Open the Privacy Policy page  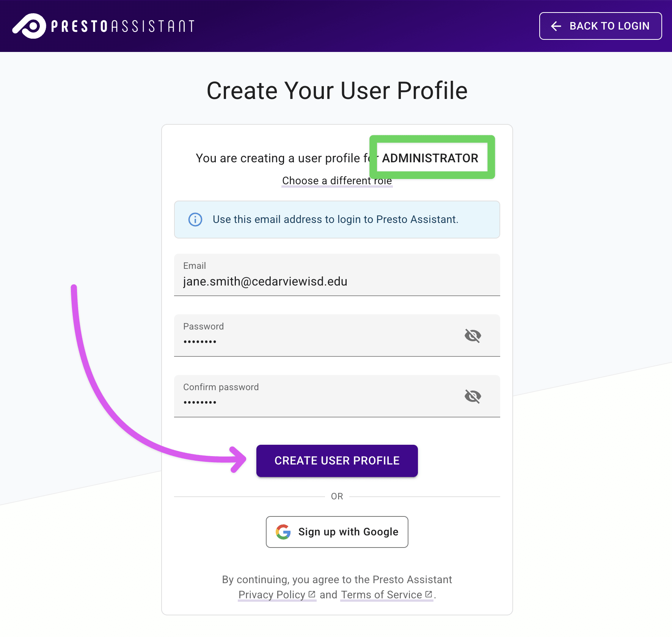coord(272,594)
